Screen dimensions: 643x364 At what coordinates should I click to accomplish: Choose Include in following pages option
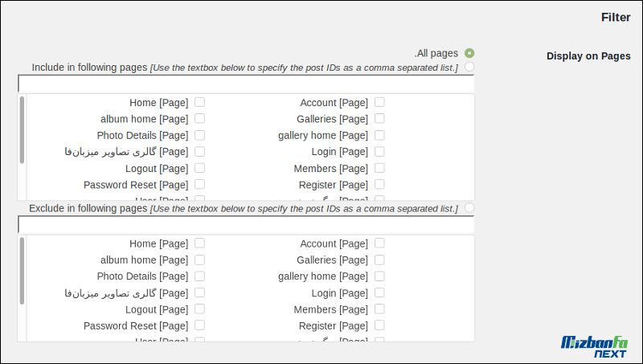click(x=469, y=67)
